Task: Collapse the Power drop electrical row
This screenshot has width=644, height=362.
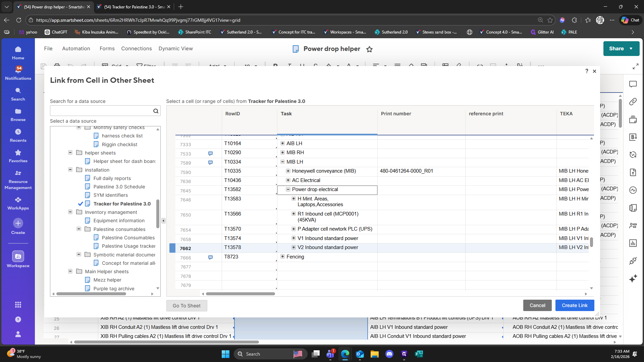Action: tap(288, 189)
